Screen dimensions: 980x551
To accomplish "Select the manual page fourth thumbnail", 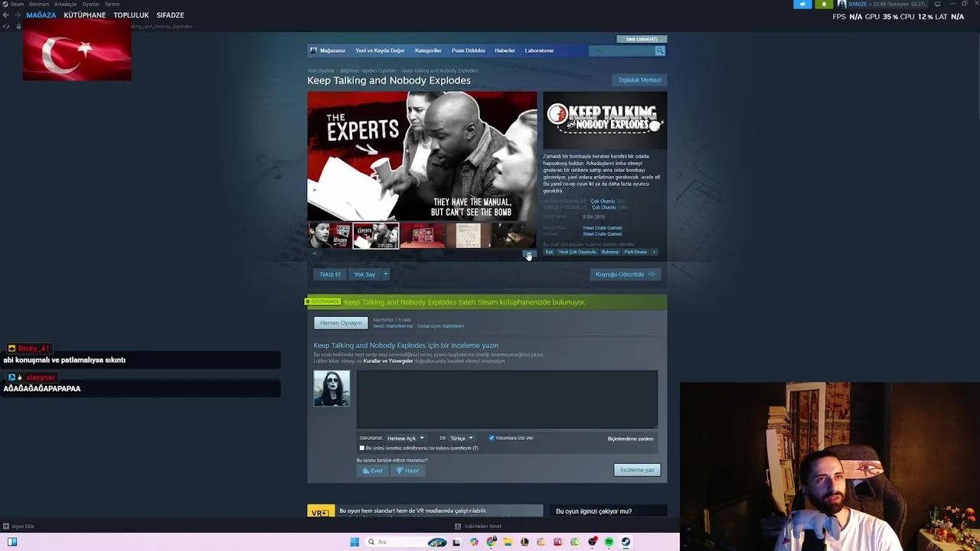I will (x=468, y=235).
